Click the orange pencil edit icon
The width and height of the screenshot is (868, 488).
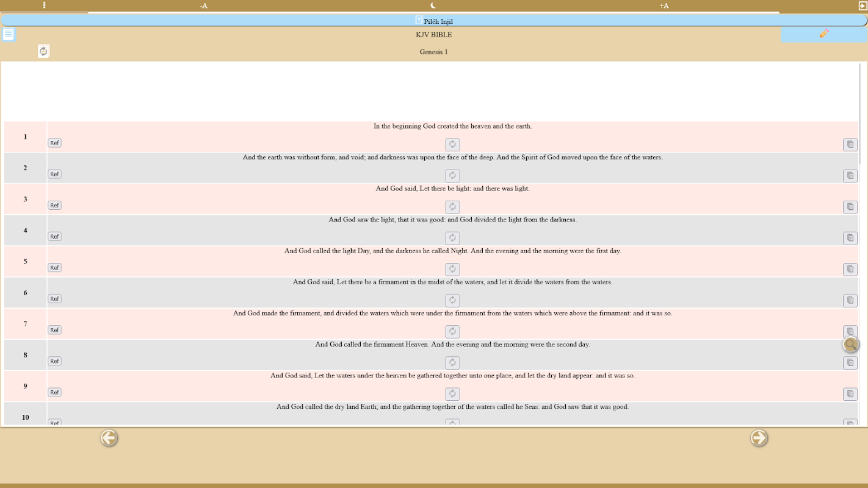(x=824, y=34)
